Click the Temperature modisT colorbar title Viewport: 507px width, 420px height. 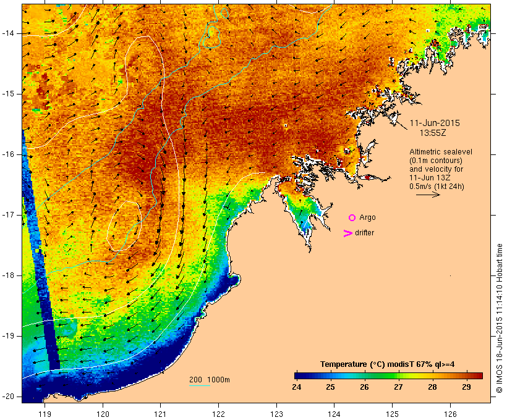[388, 364]
